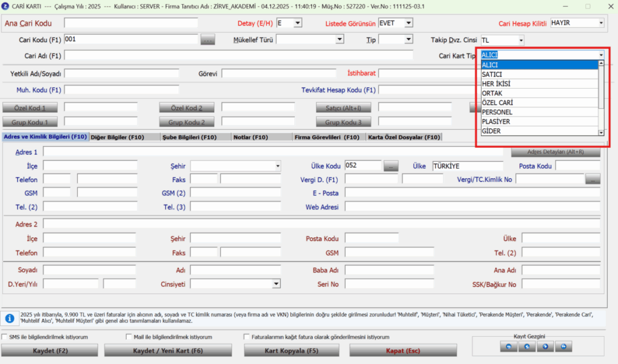The image size is (618, 364).
Task: Open the Cari Kodu lookup ellipsis button
Action: click(x=208, y=39)
